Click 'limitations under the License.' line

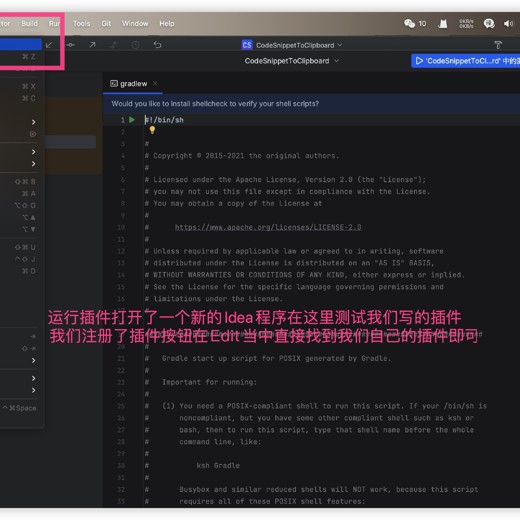(214, 299)
